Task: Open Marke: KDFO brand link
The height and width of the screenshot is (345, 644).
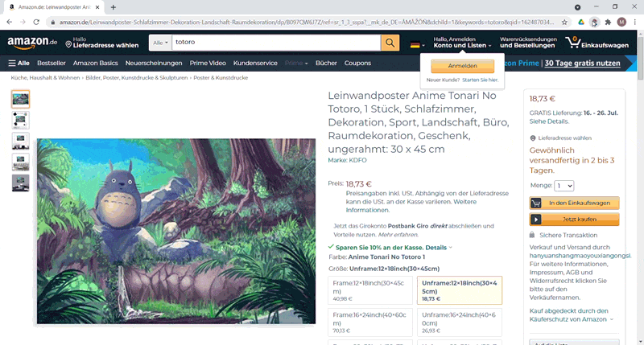Action: click(x=347, y=160)
